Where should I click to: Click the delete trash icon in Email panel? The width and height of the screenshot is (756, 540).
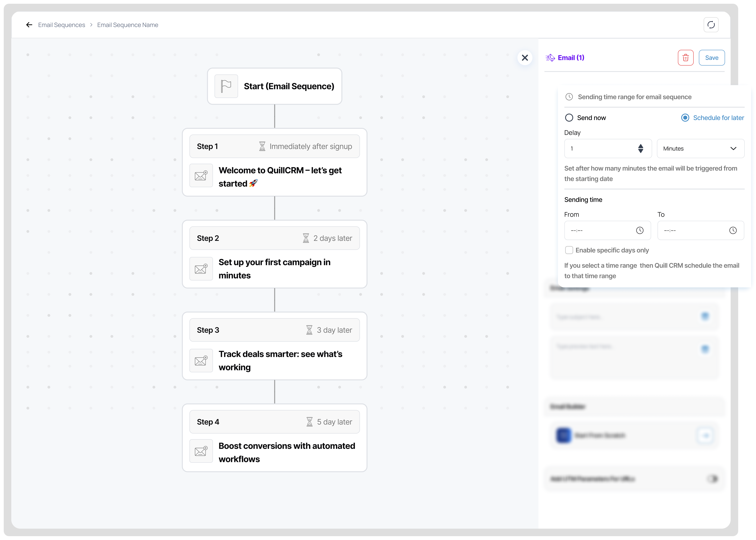coord(686,58)
